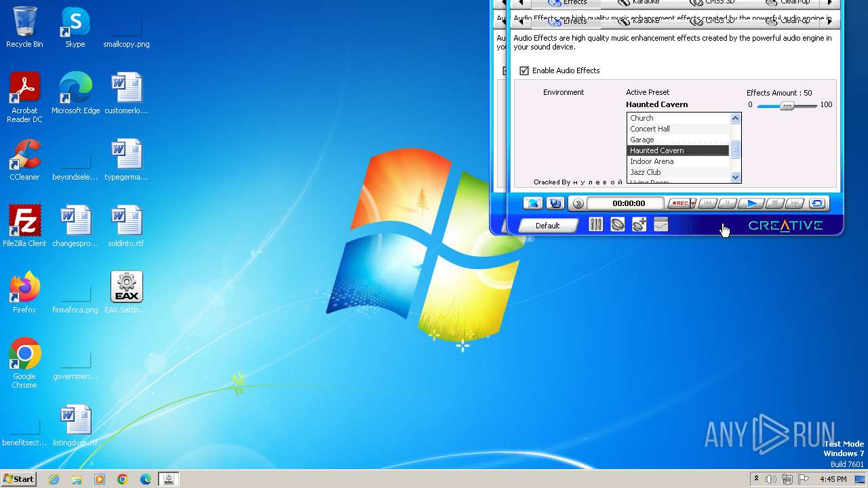Open the FileZilla Client shortcut

click(24, 226)
